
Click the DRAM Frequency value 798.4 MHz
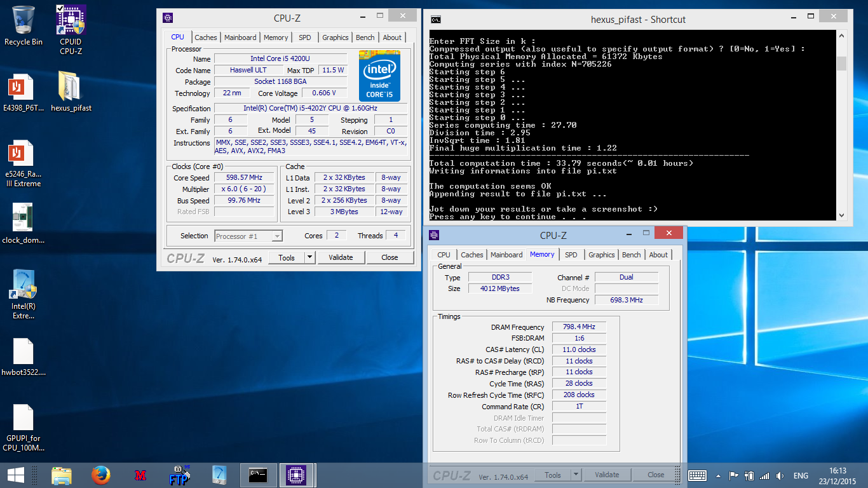(579, 327)
